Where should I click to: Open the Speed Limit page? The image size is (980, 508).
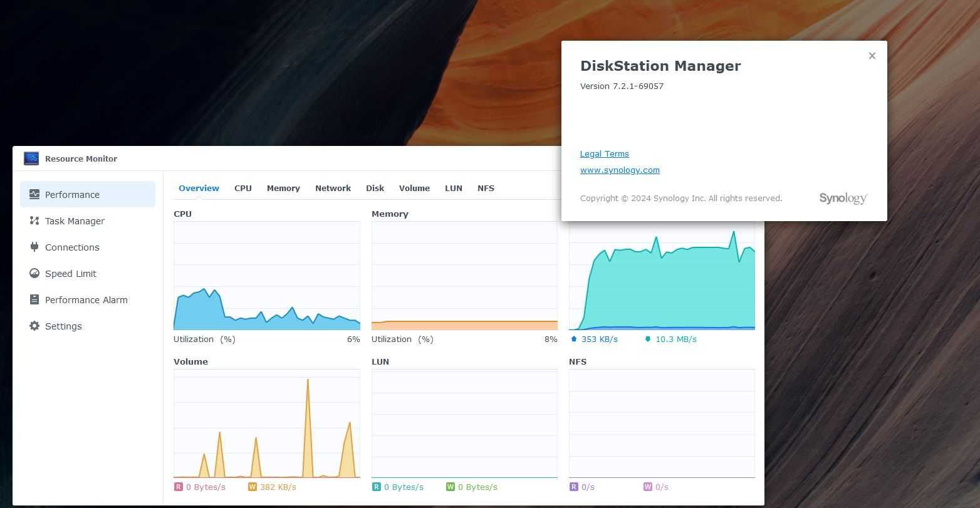coord(88,273)
